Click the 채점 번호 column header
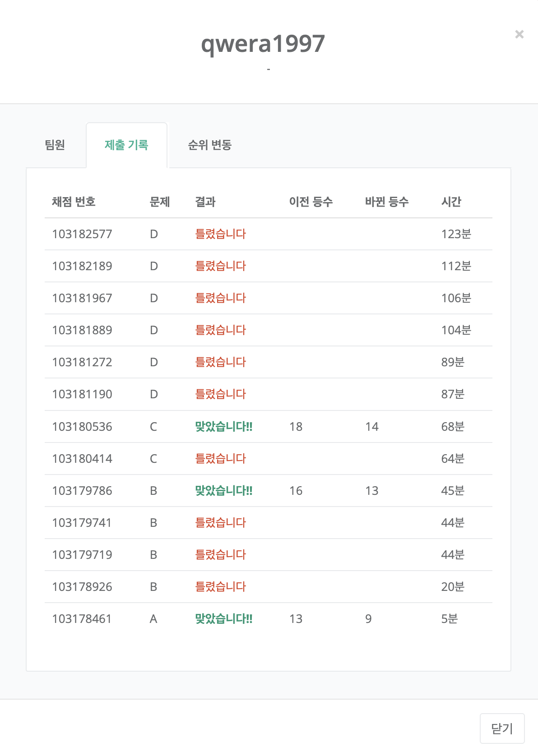 point(74,202)
